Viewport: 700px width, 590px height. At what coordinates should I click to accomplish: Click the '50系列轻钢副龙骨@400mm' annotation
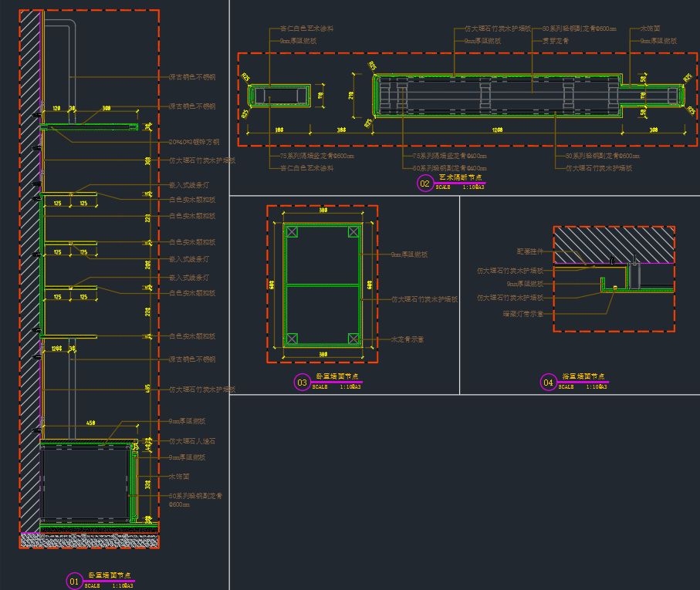[x=449, y=168]
